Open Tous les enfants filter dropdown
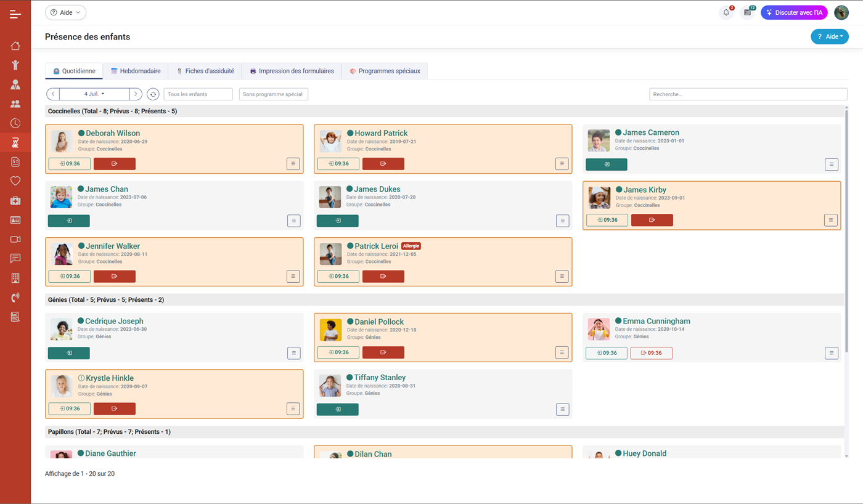863x504 pixels. [x=198, y=94]
